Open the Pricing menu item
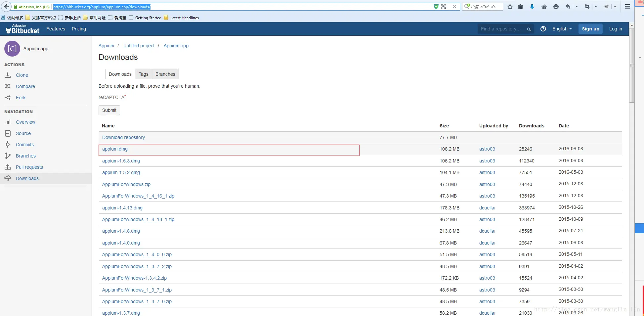 pyautogui.click(x=79, y=29)
